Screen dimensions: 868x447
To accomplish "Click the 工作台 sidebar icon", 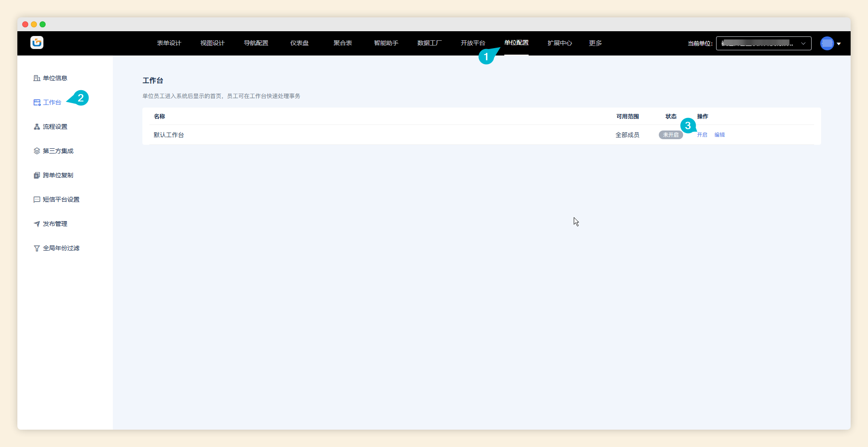I will [37, 102].
